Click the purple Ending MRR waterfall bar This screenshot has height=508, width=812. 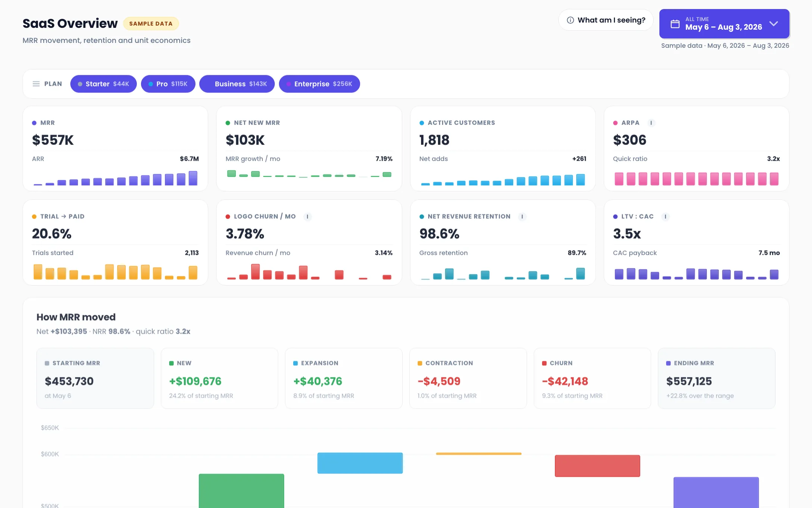point(716,493)
